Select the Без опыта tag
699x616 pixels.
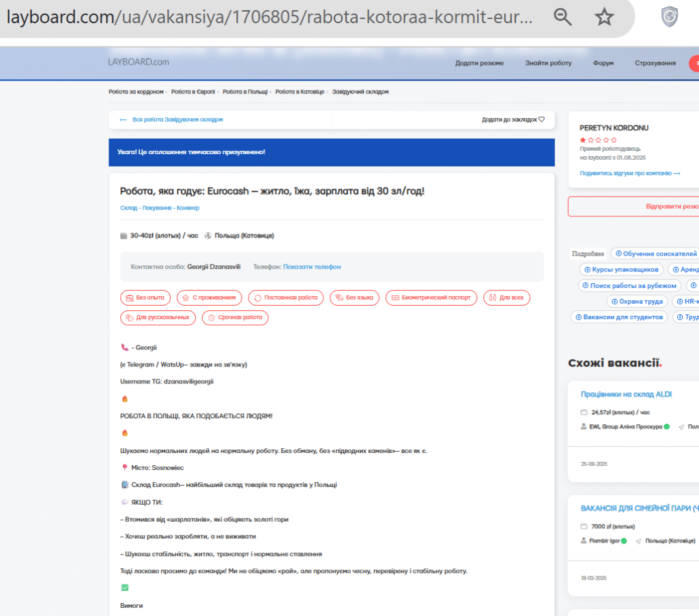click(x=145, y=297)
